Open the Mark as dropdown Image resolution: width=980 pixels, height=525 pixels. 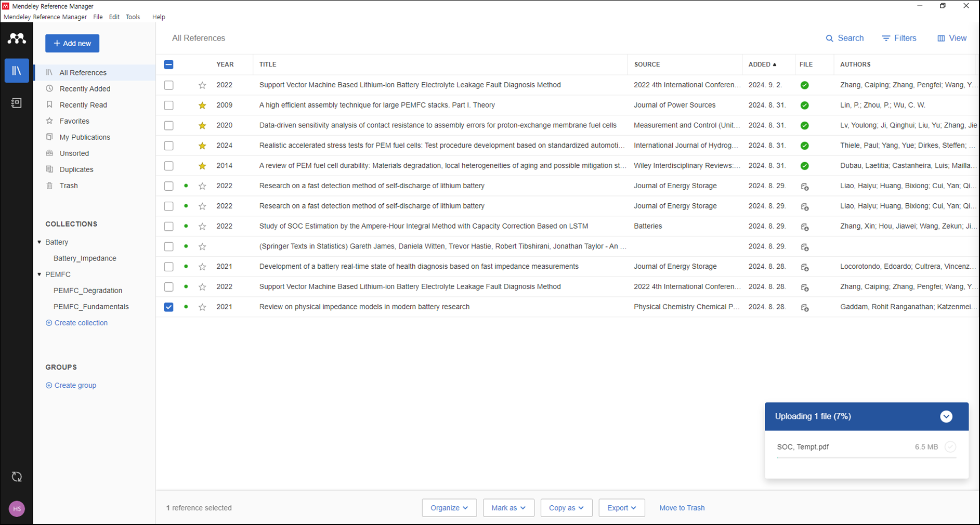pyautogui.click(x=508, y=508)
